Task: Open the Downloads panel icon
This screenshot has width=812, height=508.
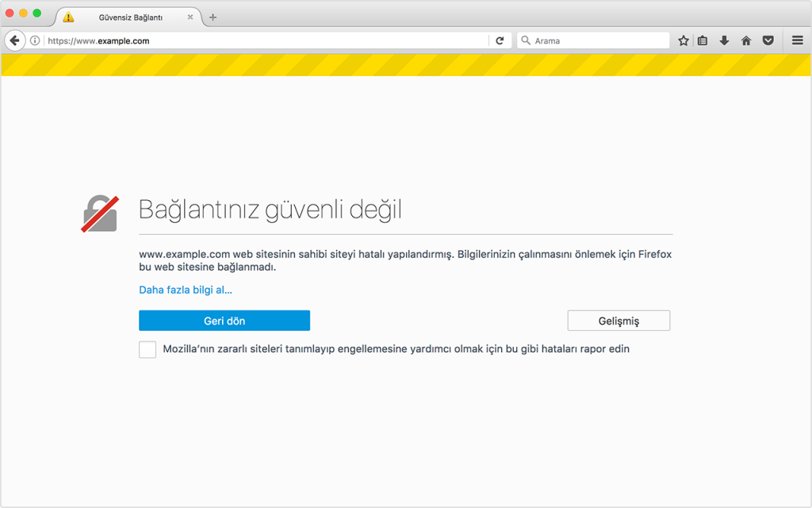Action: click(724, 40)
